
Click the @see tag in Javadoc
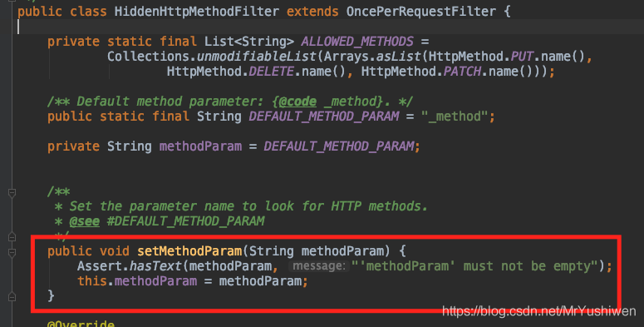coord(85,221)
